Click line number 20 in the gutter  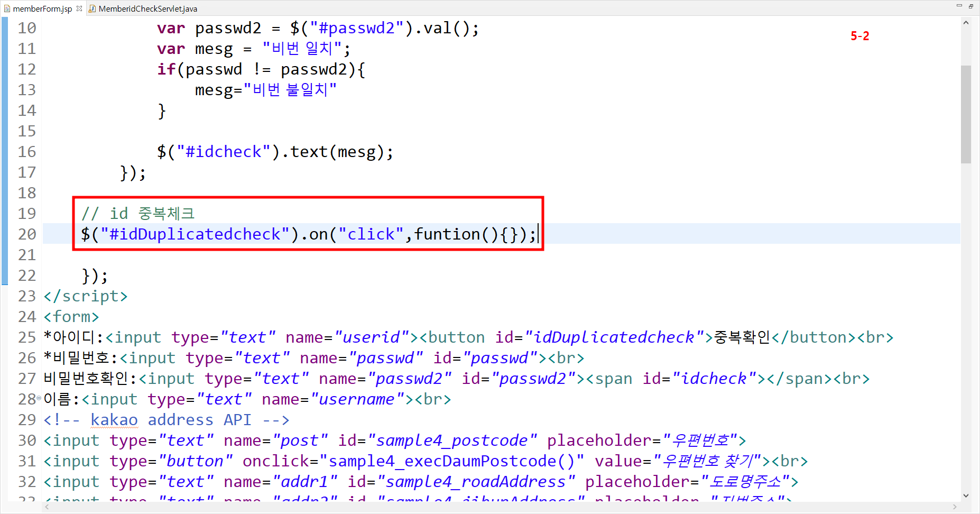click(x=27, y=234)
